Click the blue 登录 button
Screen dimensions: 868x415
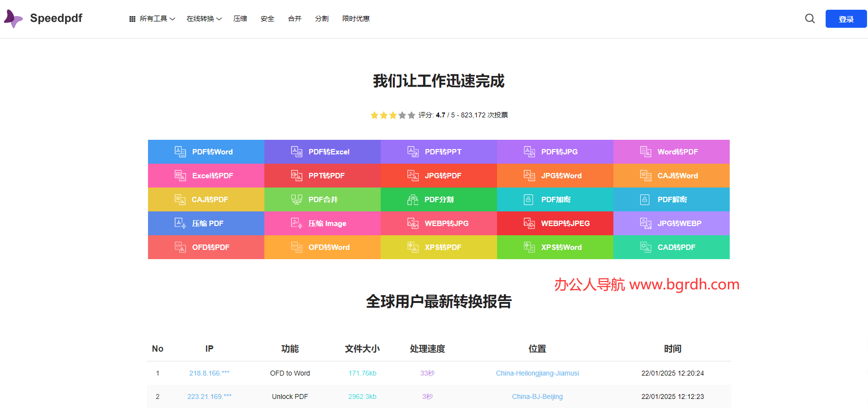(x=846, y=19)
